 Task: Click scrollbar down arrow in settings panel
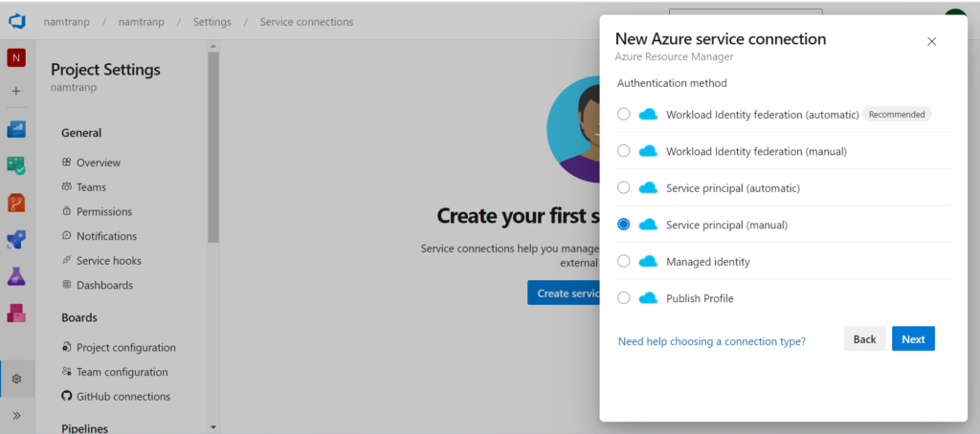coord(213,426)
